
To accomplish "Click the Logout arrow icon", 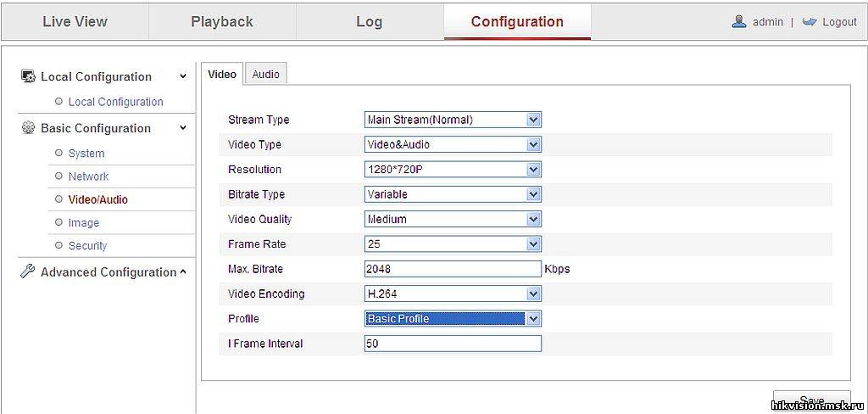I will pos(810,21).
